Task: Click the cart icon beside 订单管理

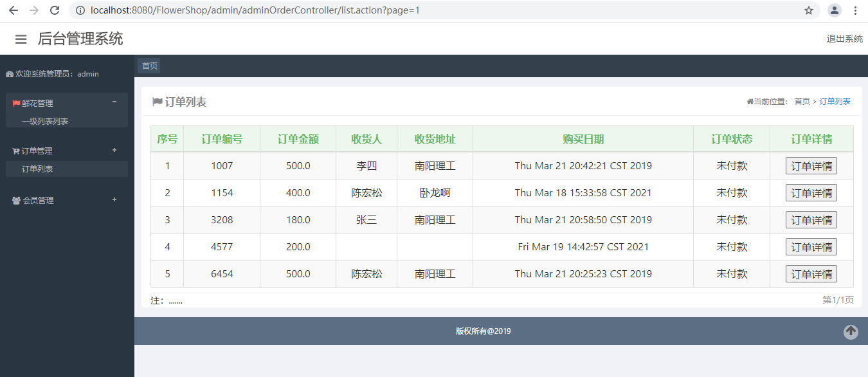Action: 16,151
